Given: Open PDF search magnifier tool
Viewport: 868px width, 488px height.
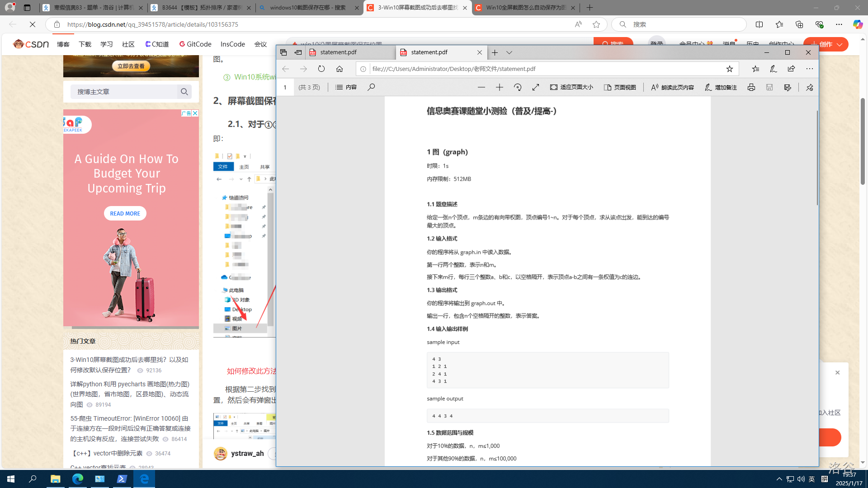Looking at the screenshot, I should [371, 87].
